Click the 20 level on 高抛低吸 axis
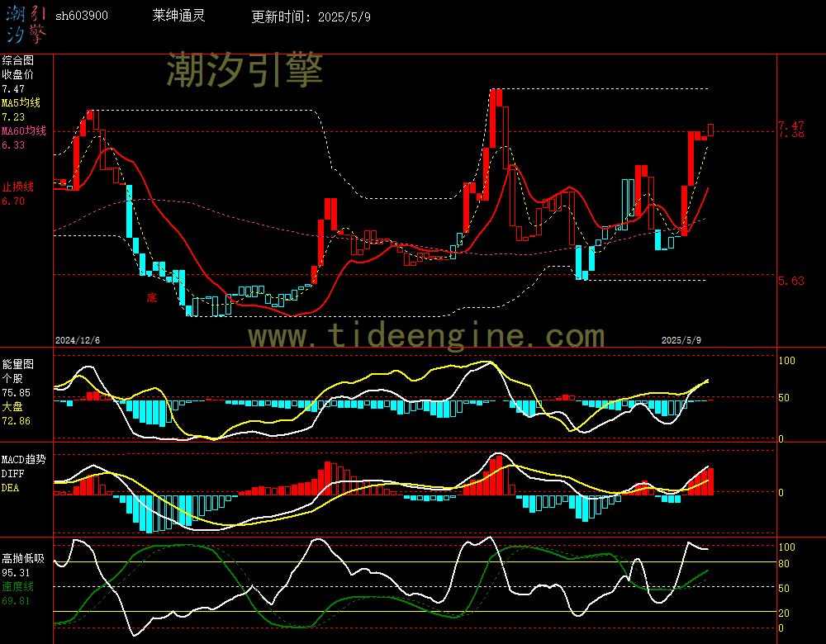 (x=784, y=613)
